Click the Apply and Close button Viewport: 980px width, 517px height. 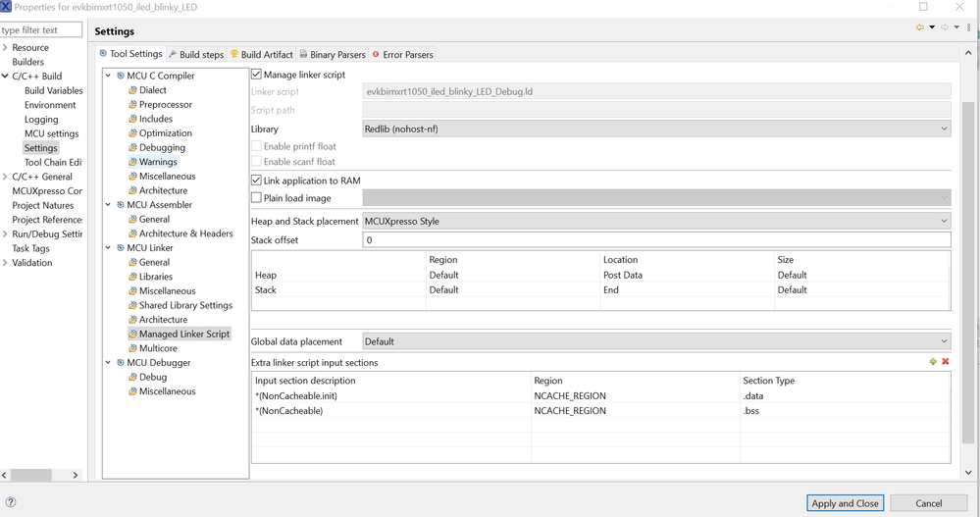pyautogui.click(x=845, y=503)
